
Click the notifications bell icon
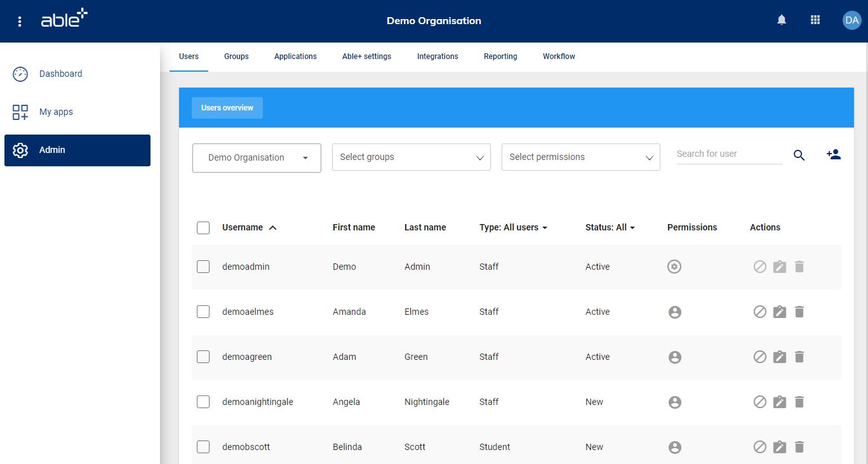782,20
